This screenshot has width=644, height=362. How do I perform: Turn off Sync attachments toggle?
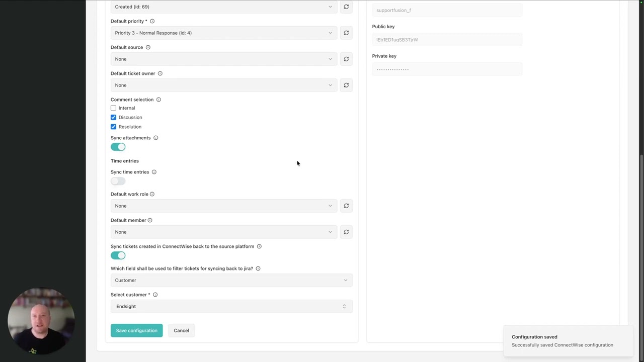(x=118, y=147)
